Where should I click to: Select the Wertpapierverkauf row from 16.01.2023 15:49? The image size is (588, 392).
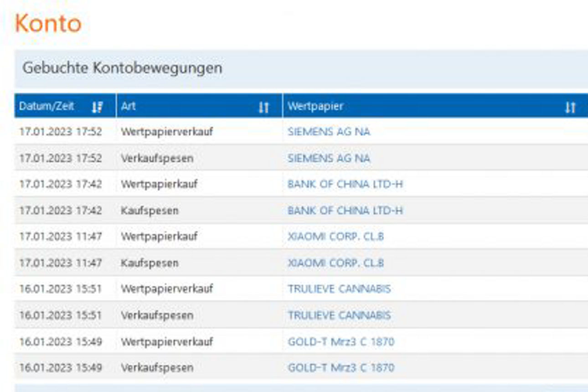(x=137, y=341)
